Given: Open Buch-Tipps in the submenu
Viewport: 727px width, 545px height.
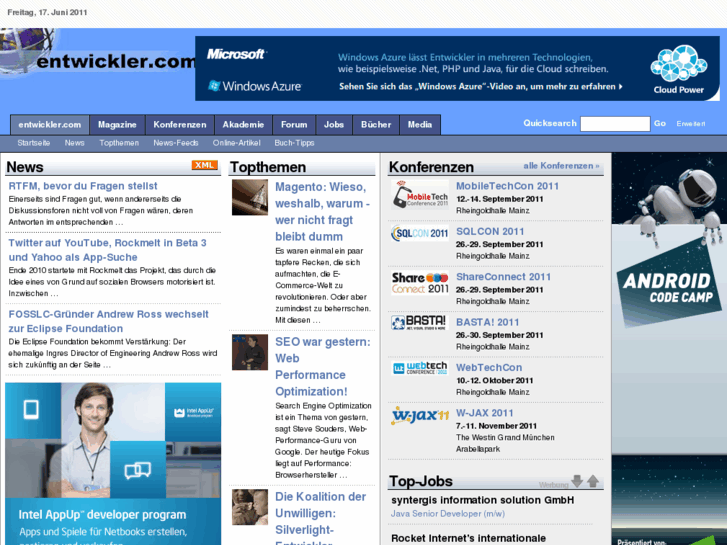Looking at the screenshot, I should click(x=294, y=143).
